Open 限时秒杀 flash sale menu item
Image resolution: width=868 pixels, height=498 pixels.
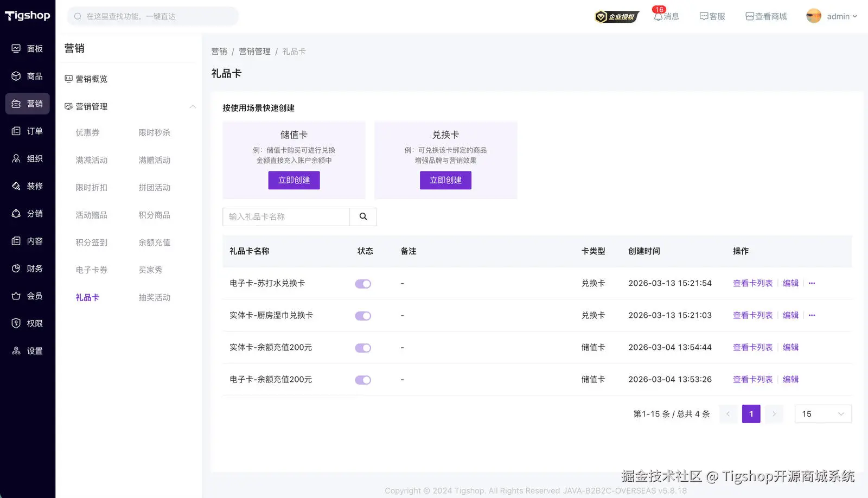(x=154, y=132)
